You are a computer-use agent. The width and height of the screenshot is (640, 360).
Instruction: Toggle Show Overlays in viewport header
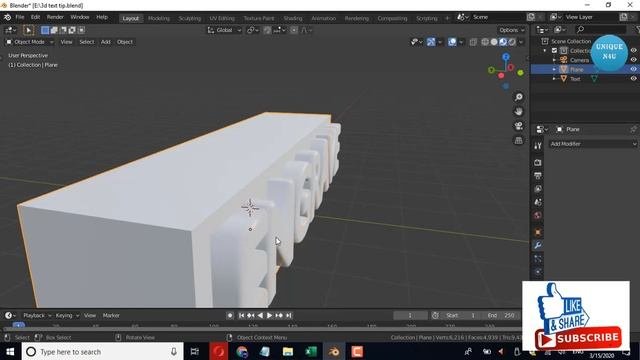point(452,42)
